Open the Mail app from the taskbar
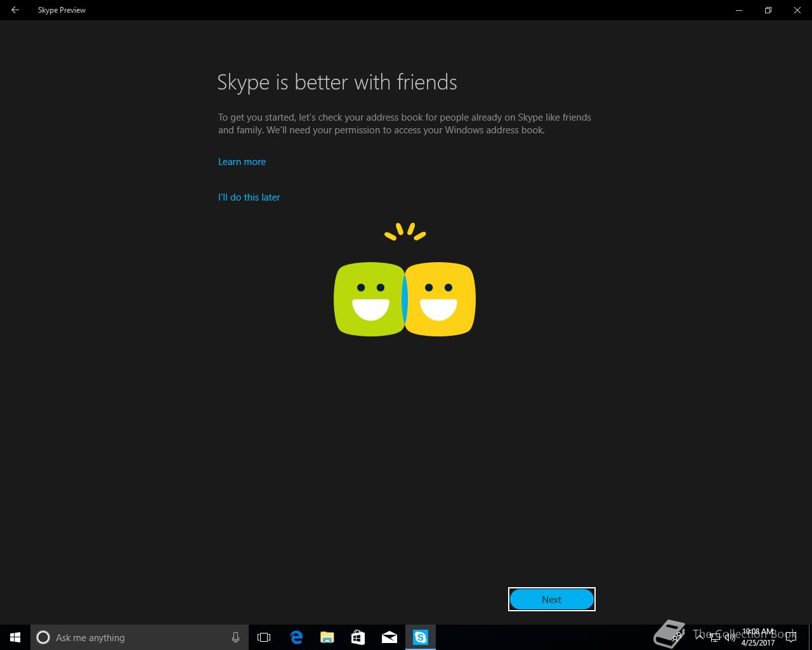Screen dimensions: 812x650 coord(390,637)
